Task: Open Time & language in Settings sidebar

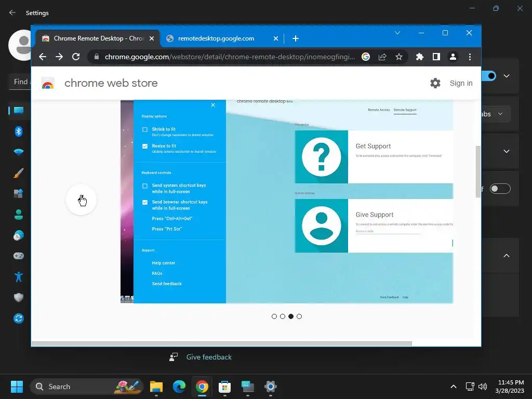Action: click(x=19, y=235)
